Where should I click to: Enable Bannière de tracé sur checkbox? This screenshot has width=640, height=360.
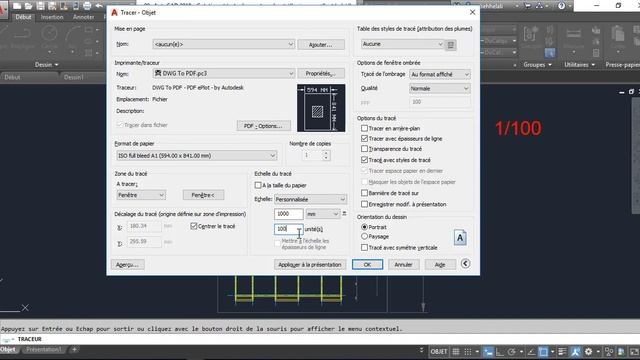(364, 193)
